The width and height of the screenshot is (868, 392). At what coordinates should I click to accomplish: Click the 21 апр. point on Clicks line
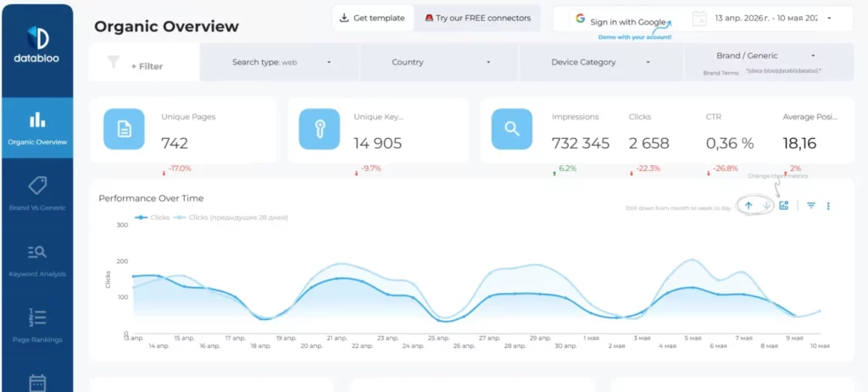337,279
